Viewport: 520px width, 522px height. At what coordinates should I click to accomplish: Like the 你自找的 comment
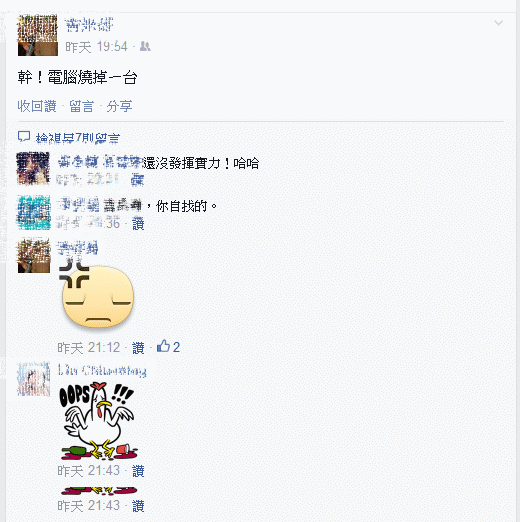tap(138, 224)
